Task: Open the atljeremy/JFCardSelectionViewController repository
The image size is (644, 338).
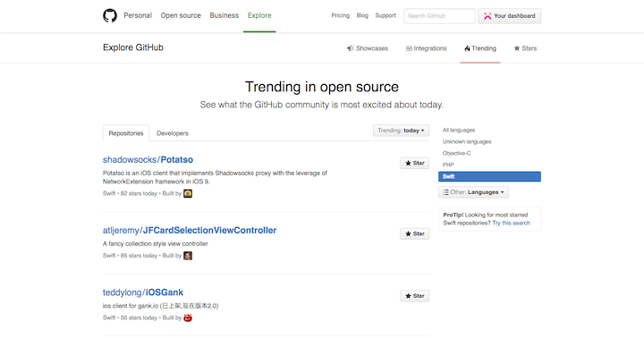Action: (190, 230)
